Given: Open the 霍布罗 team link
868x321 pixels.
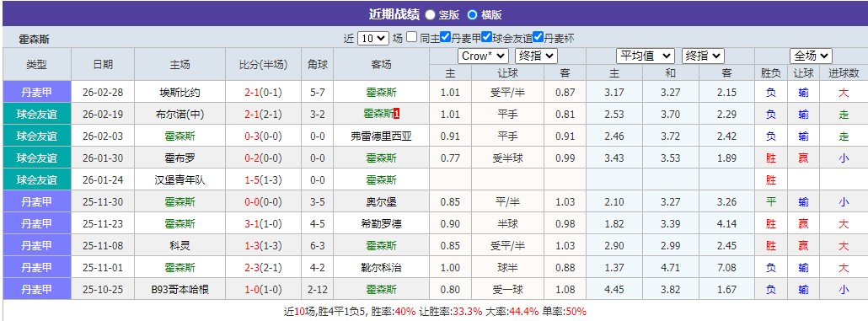Looking at the screenshot, I should tap(179, 158).
